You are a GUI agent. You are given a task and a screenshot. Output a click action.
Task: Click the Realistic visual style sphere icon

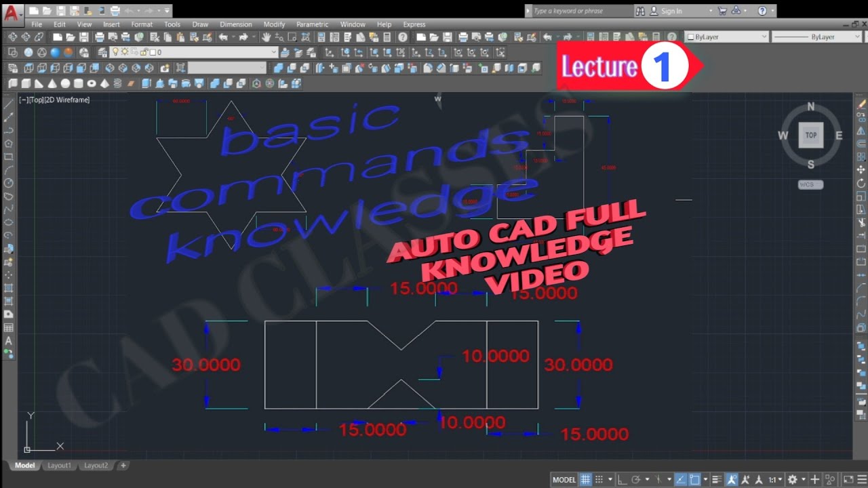click(55, 52)
